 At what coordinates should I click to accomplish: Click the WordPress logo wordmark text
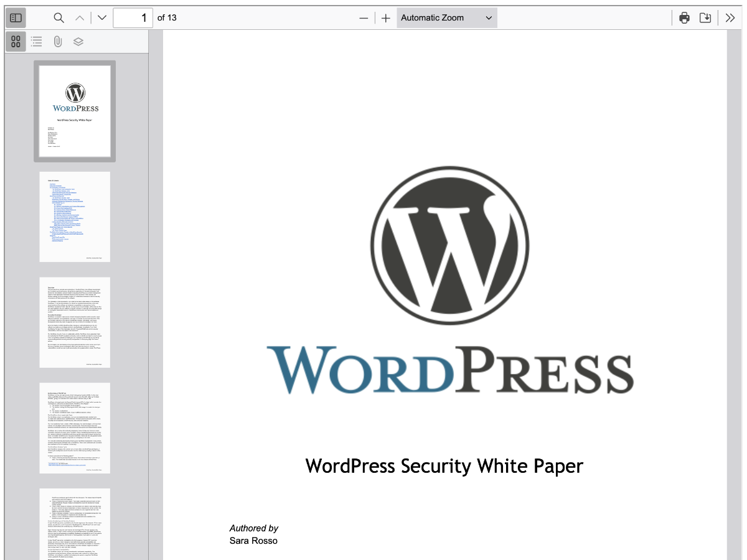(450, 369)
